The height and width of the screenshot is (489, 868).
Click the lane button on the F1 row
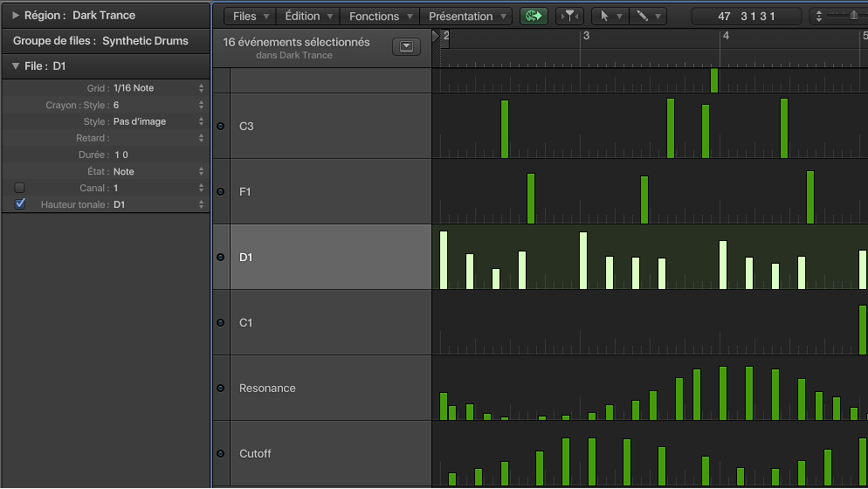click(x=220, y=192)
